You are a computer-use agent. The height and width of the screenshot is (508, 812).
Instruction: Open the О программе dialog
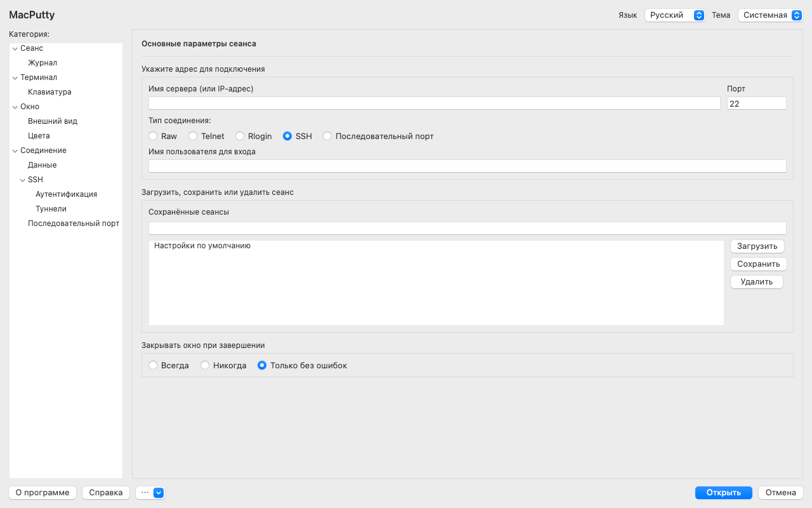point(43,493)
